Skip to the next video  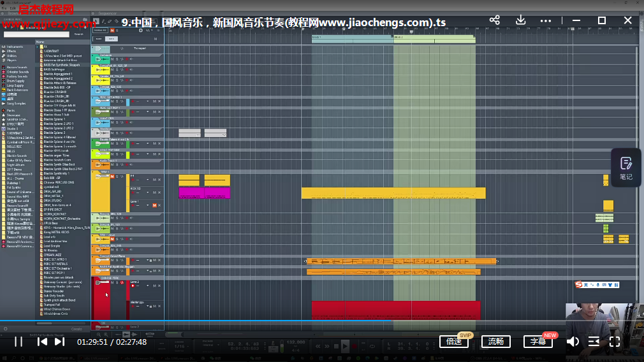[x=59, y=342]
